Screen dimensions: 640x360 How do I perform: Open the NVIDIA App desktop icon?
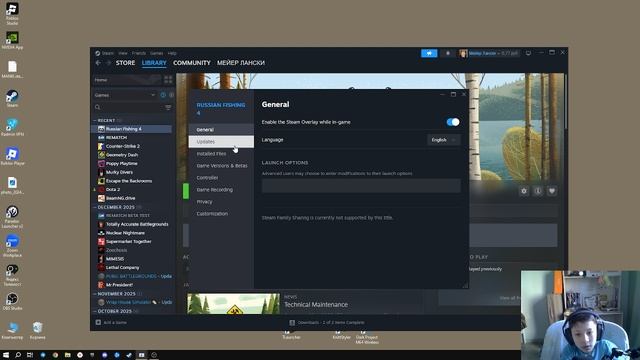tap(12, 41)
